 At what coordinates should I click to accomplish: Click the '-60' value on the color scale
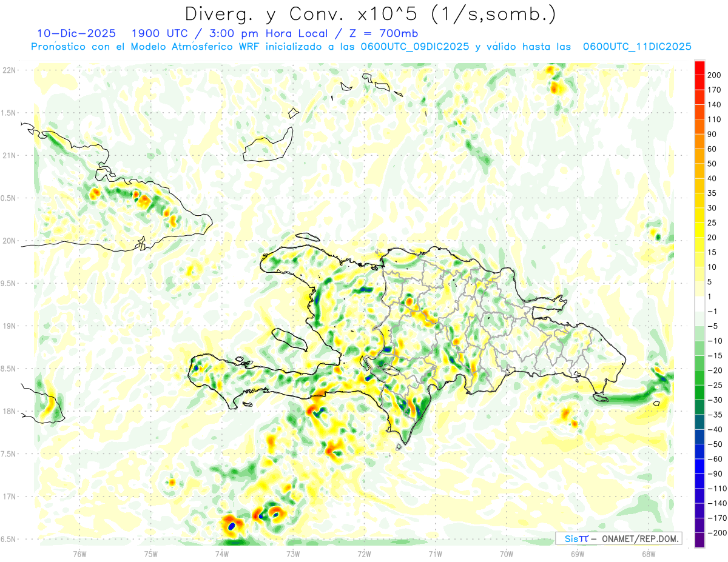[715, 459]
